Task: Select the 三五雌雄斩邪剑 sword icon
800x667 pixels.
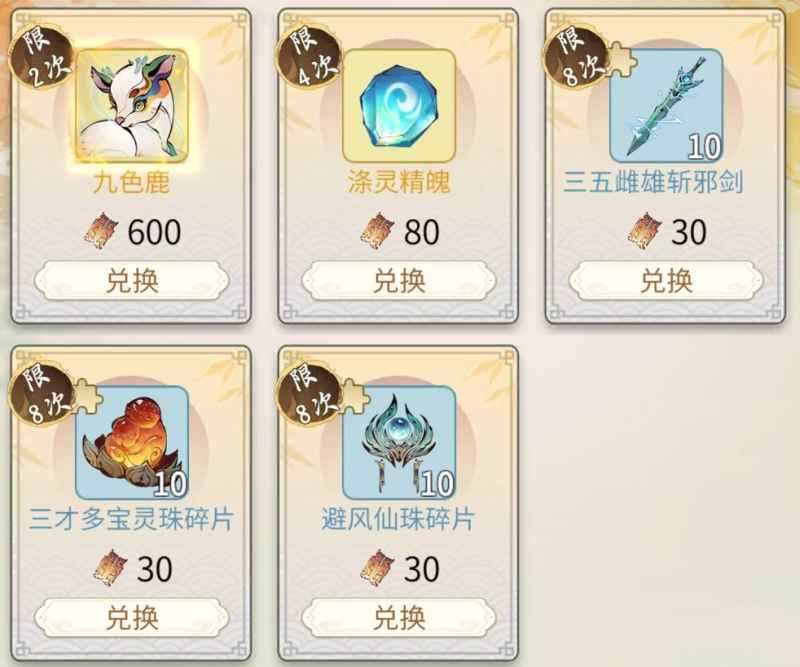Action: pyautogui.click(x=666, y=106)
